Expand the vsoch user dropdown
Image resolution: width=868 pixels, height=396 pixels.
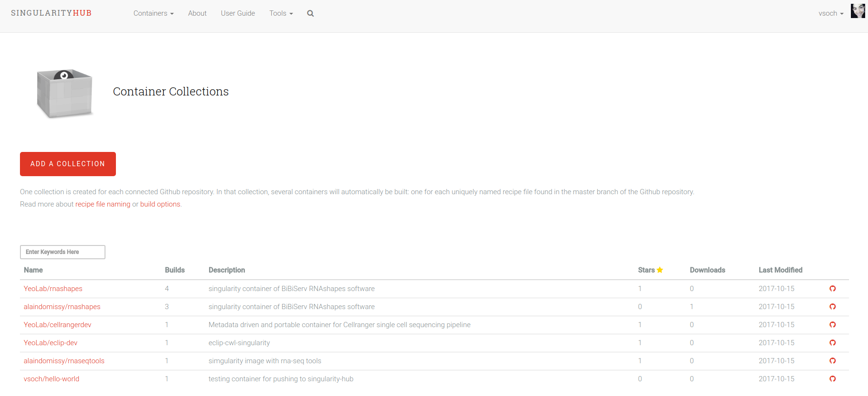click(831, 13)
